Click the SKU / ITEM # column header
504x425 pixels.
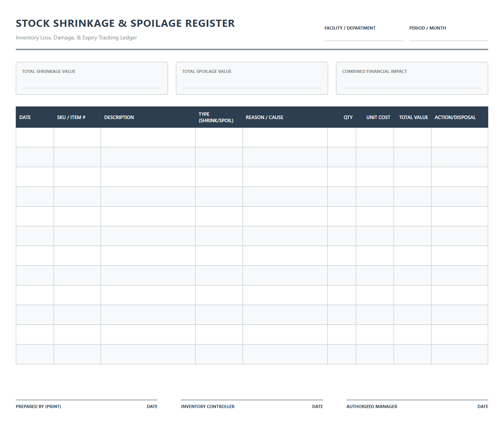pos(77,117)
